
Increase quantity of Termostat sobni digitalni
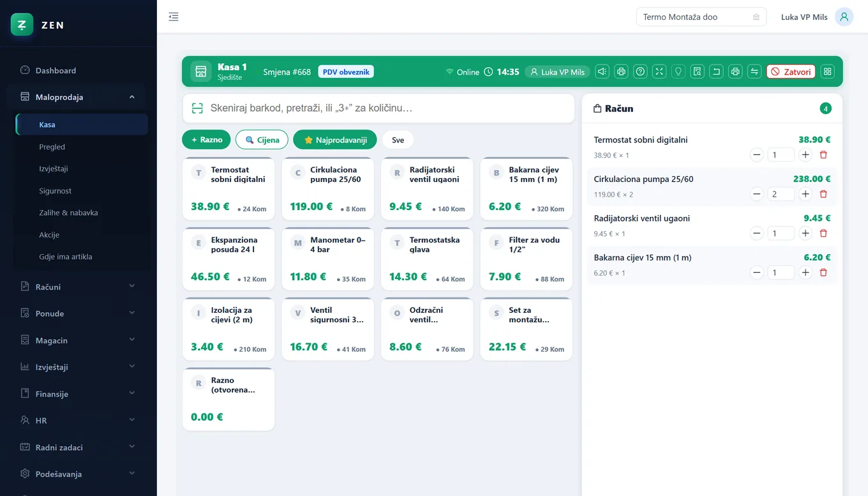click(x=805, y=154)
